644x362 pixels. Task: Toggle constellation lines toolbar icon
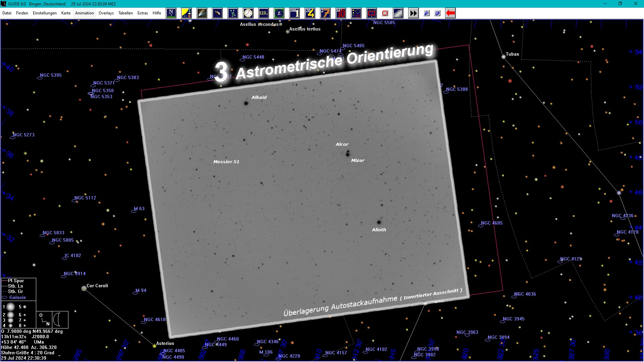(233, 13)
